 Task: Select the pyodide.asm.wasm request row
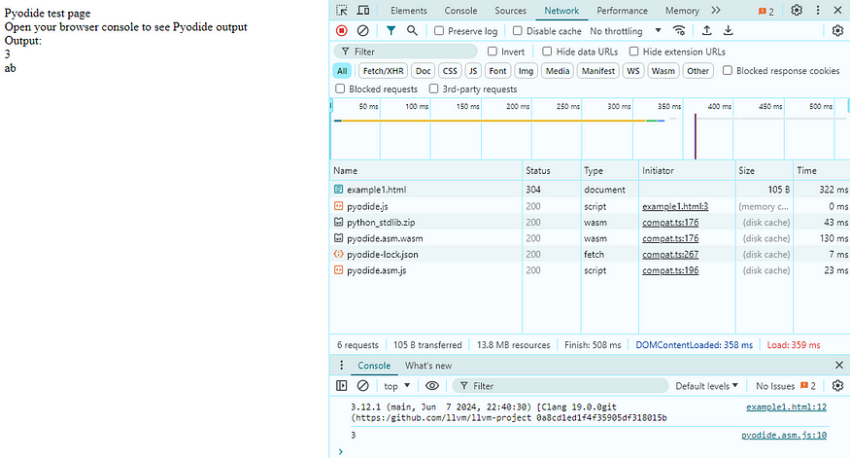pos(589,238)
